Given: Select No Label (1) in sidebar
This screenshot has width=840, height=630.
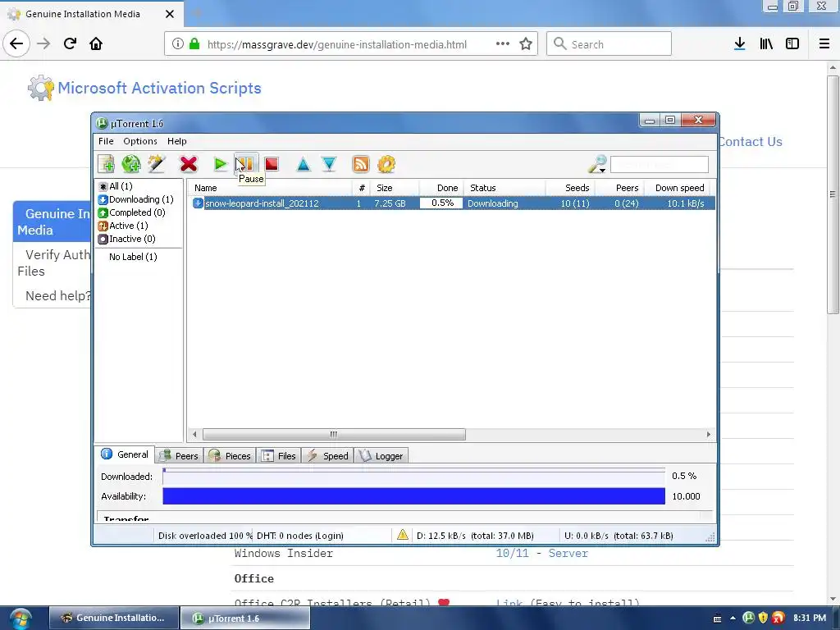Looking at the screenshot, I should point(133,257).
